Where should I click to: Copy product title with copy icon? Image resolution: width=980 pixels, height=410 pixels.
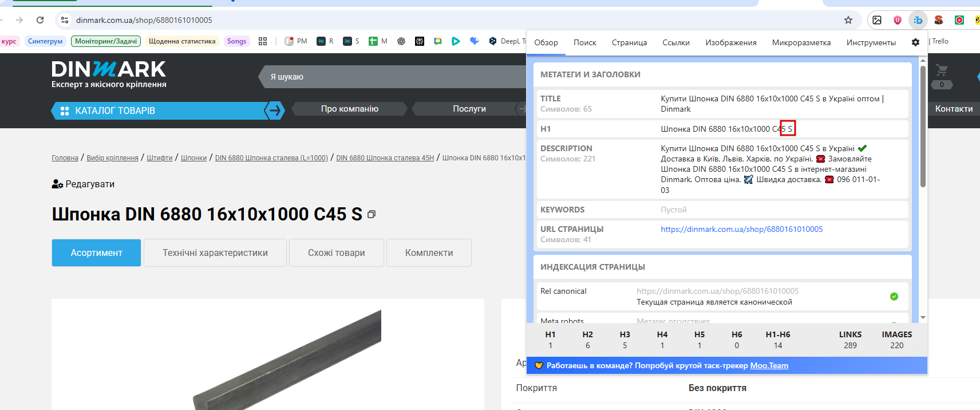[x=372, y=214]
